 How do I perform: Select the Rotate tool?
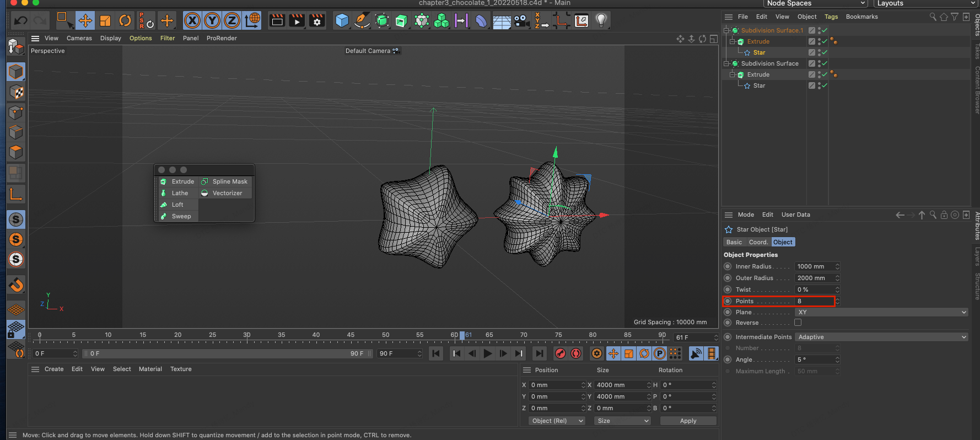126,21
